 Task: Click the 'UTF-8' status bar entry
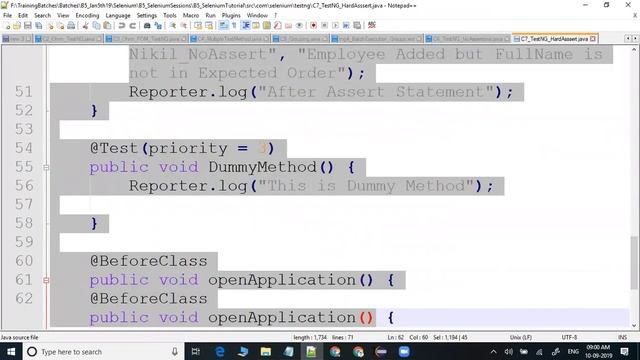coord(569,338)
